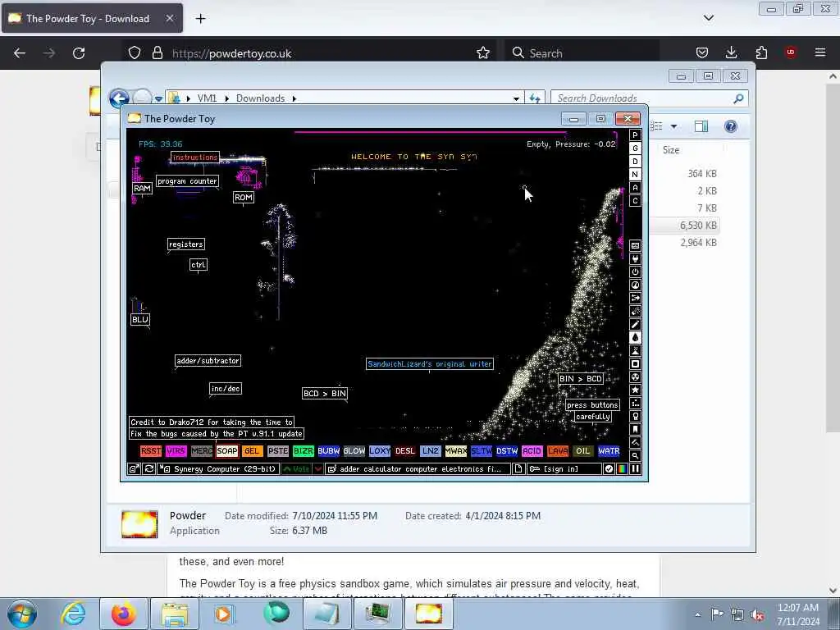
Task: Open the Explorer view options dropdown arrow
Action: click(x=674, y=126)
